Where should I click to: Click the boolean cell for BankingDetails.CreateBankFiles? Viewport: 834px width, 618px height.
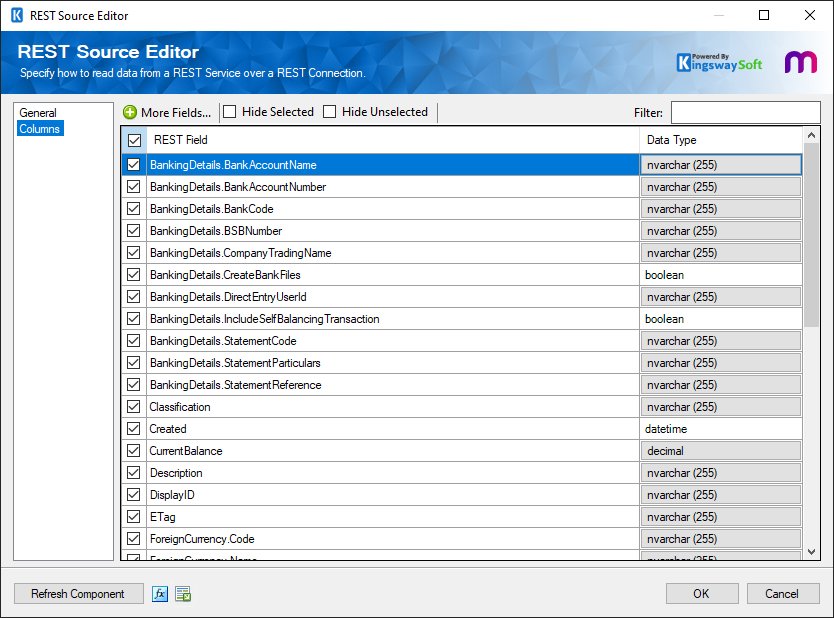point(721,274)
